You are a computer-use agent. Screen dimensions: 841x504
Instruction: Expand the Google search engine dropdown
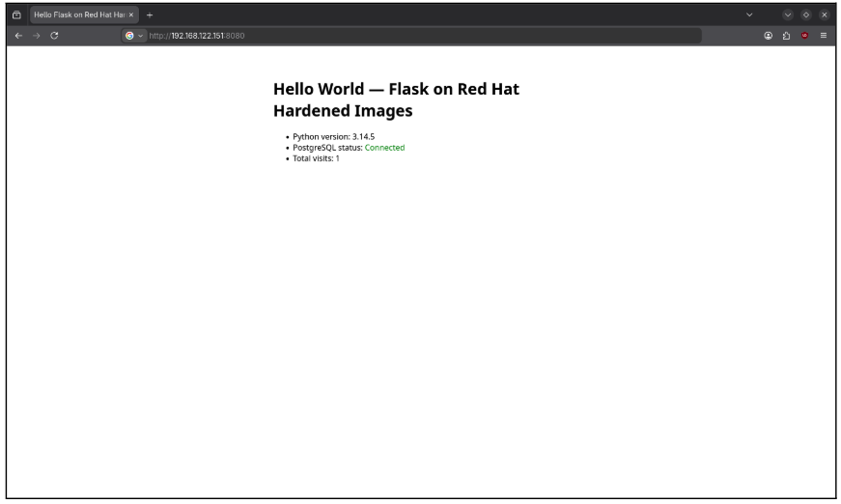[x=134, y=36]
